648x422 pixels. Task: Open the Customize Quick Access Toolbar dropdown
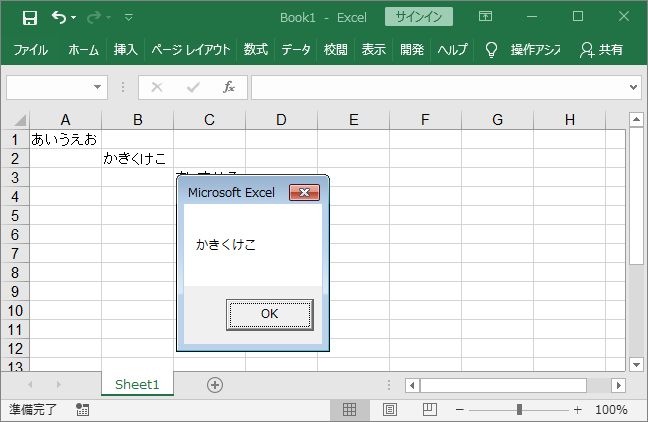128,17
